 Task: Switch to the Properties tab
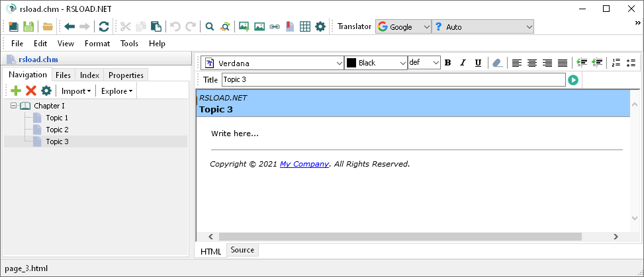coord(126,75)
